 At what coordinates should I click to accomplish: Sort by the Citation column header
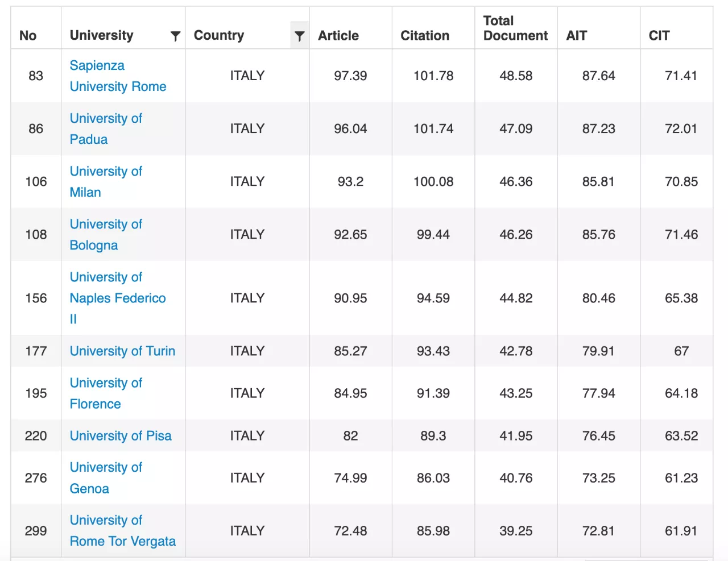pos(425,36)
